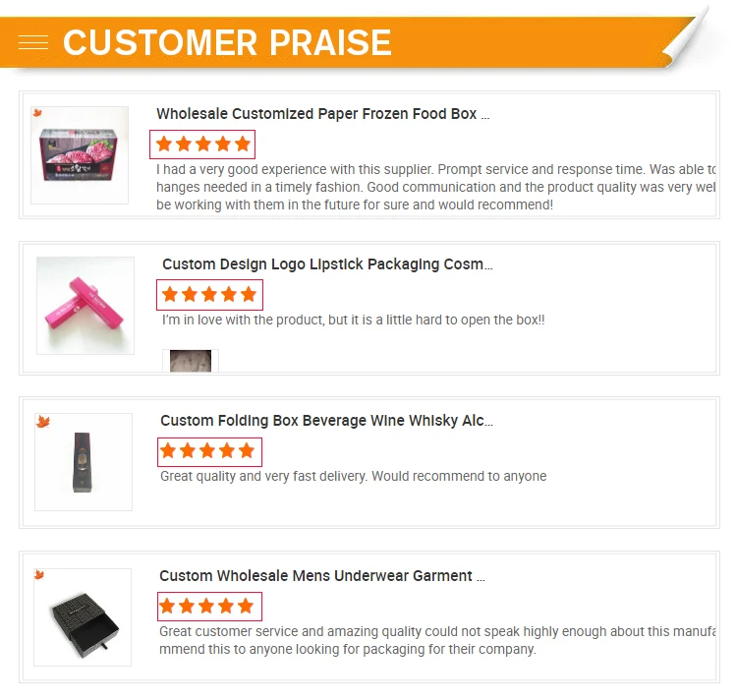The width and height of the screenshot is (737, 700).
Task: Open the pink lipstick box product image
Action: point(85,306)
